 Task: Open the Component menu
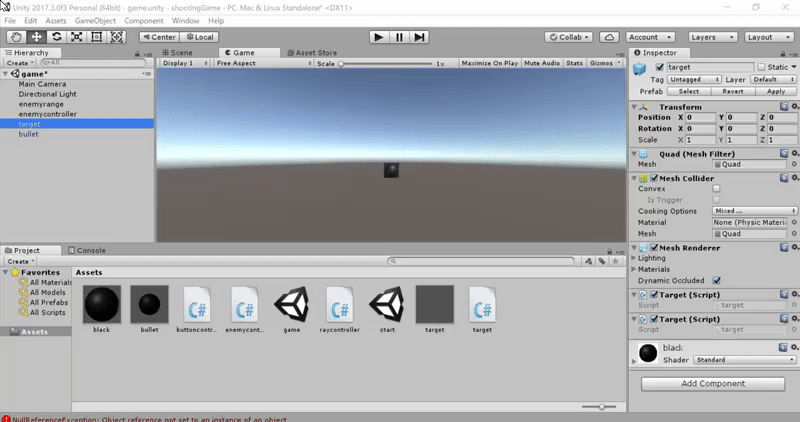click(x=144, y=21)
